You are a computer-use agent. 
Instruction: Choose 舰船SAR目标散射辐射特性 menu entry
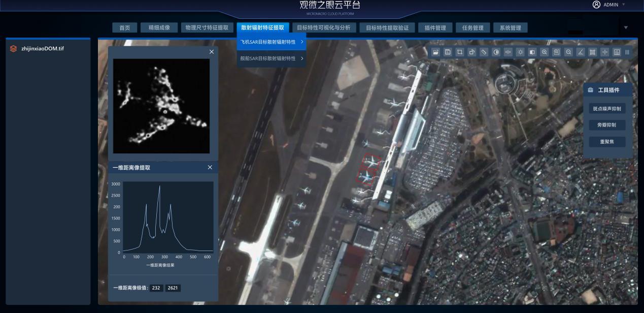[272, 58]
